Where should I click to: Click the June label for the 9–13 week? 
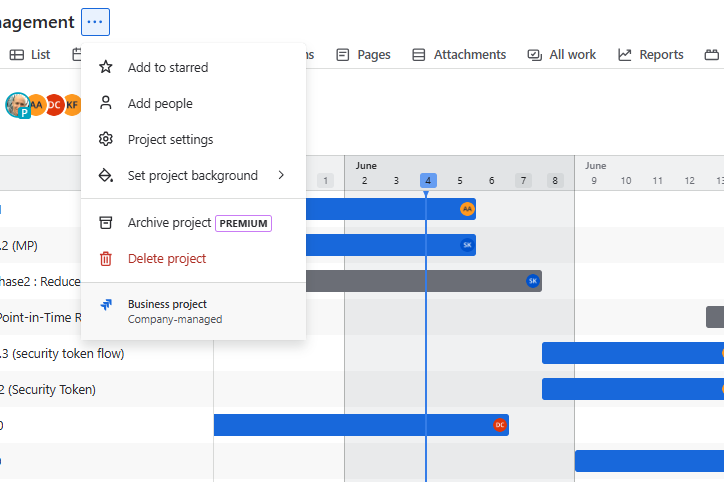596,166
